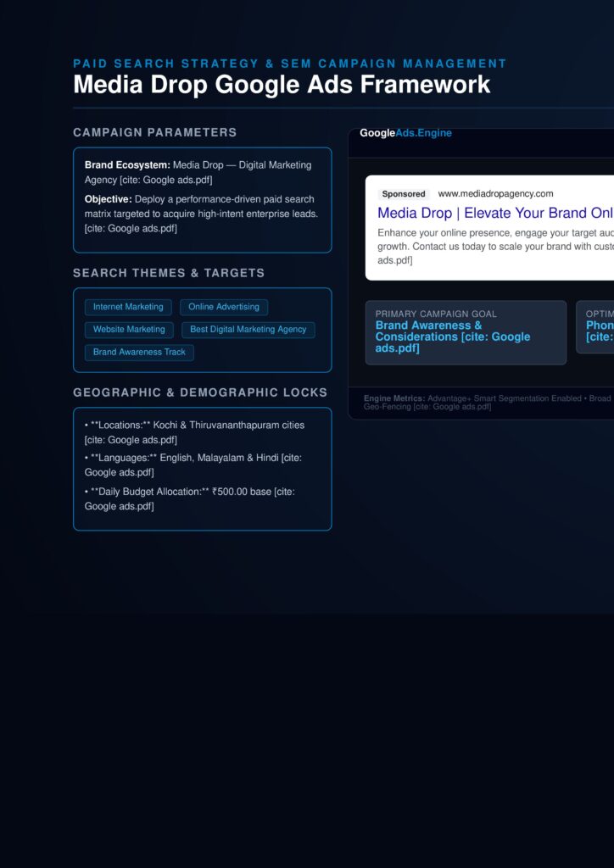
Task: Open the Media Drop sponsored ad headline link
Action: 495,213
